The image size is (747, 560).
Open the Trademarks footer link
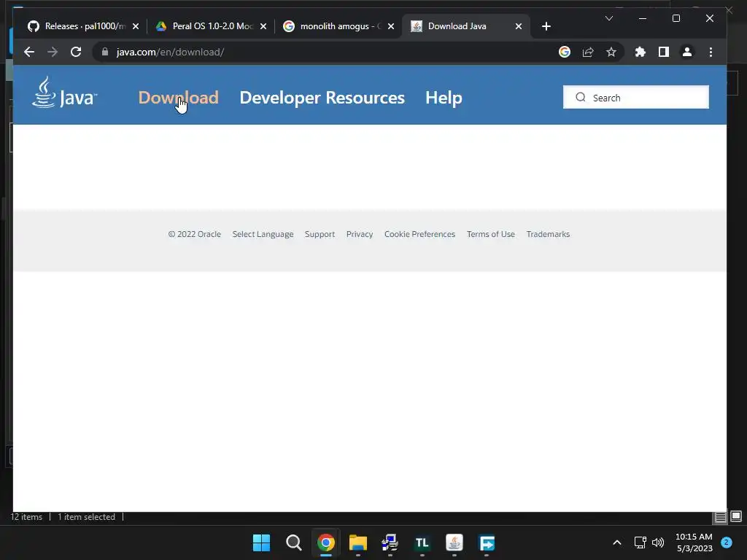[548, 234]
